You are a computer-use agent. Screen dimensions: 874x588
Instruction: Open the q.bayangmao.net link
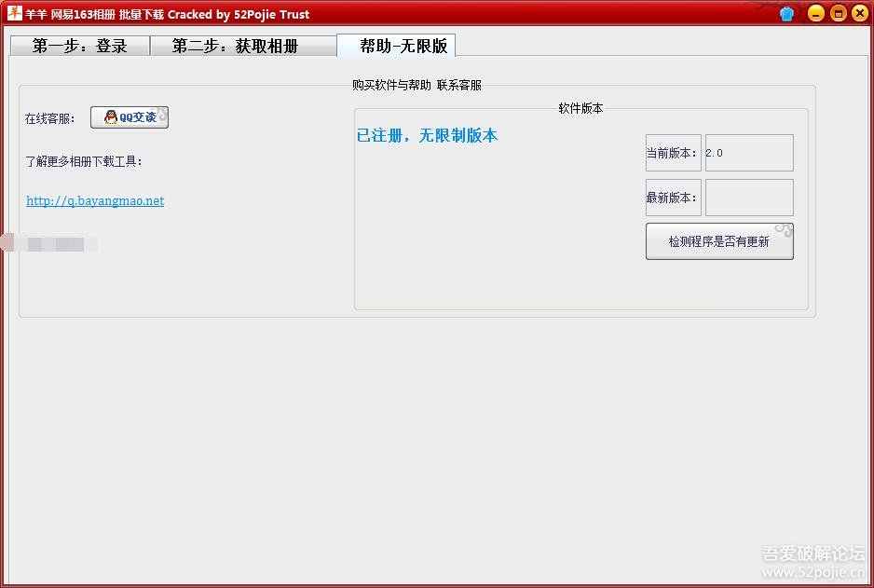pyautogui.click(x=95, y=200)
